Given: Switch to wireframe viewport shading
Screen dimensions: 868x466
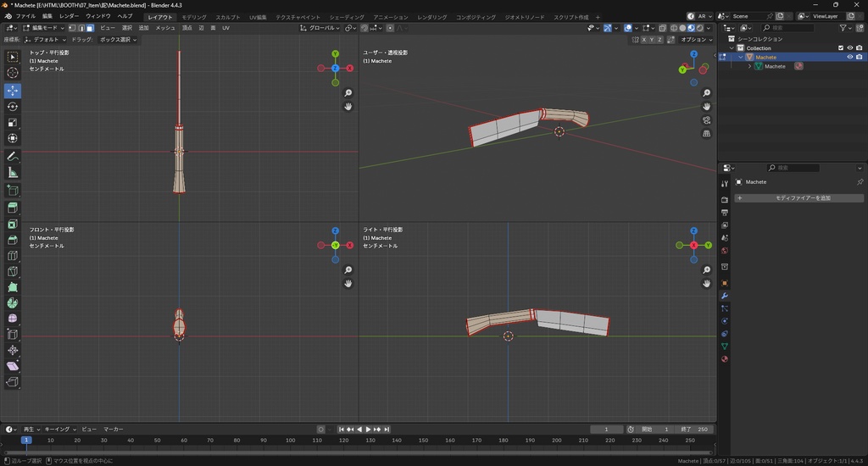Looking at the screenshot, I should [674, 28].
